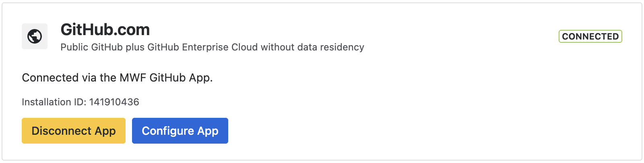644x163 pixels.
Task: Click the gray square tile behind the globe
Action: pyautogui.click(x=35, y=36)
